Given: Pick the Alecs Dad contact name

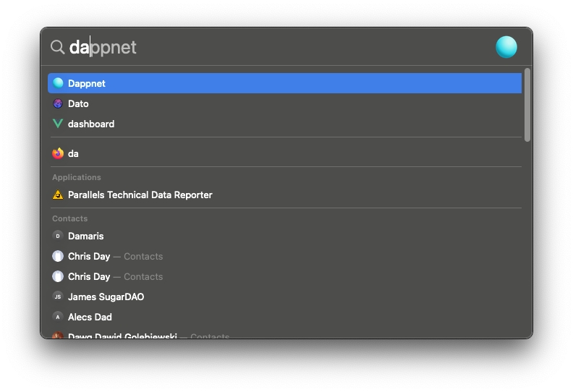Looking at the screenshot, I should click(90, 317).
